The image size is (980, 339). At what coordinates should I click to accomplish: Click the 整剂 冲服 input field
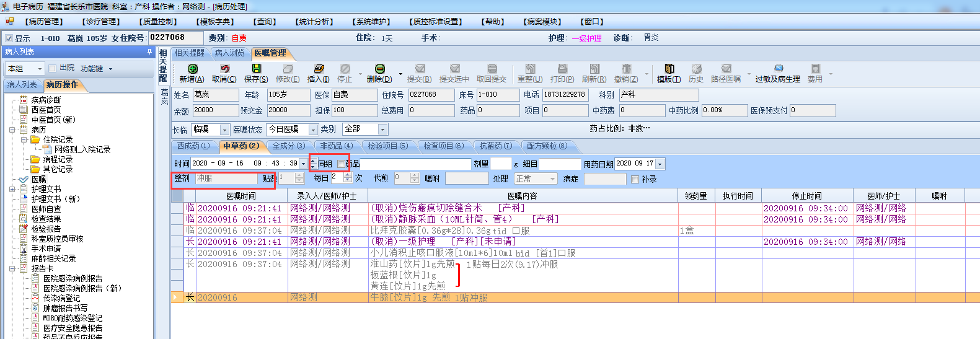point(226,179)
